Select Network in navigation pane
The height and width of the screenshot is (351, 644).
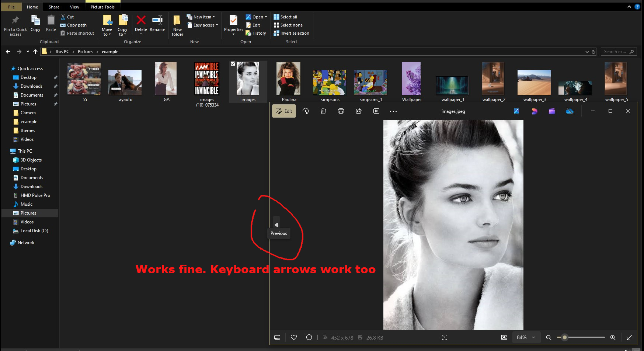click(x=26, y=243)
